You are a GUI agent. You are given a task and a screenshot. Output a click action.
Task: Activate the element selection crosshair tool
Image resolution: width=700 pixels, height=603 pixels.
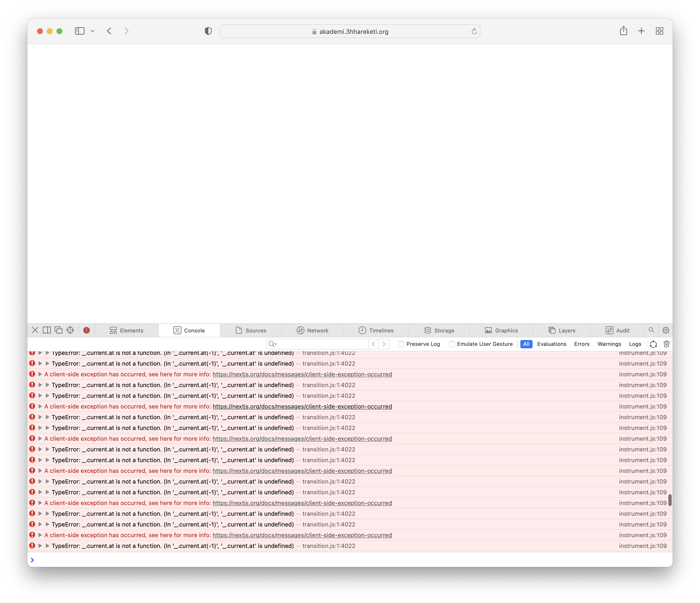coord(70,330)
